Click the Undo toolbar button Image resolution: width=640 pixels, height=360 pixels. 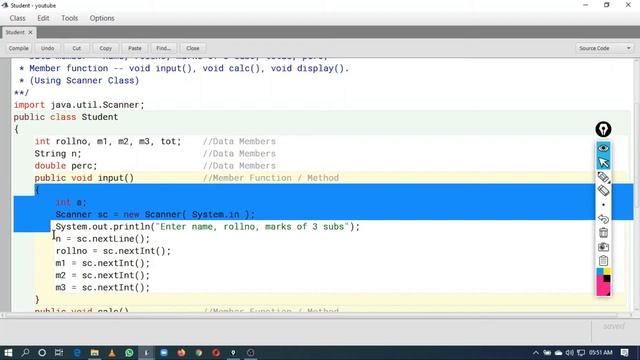tap(47, 48)
